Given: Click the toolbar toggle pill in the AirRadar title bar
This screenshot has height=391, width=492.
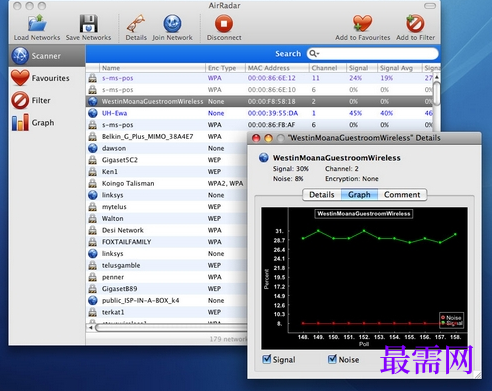Looking at the screenshot, I should click(x=430, y=6).
